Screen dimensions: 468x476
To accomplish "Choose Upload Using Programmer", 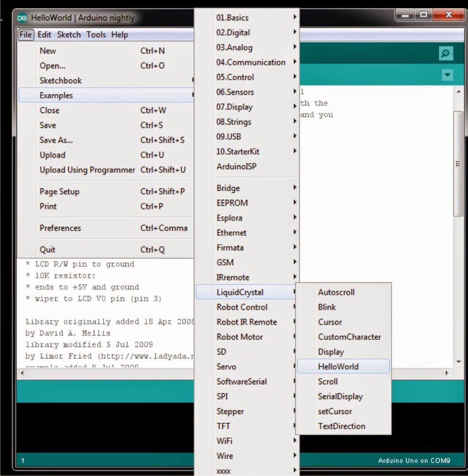I will (87, 170).
